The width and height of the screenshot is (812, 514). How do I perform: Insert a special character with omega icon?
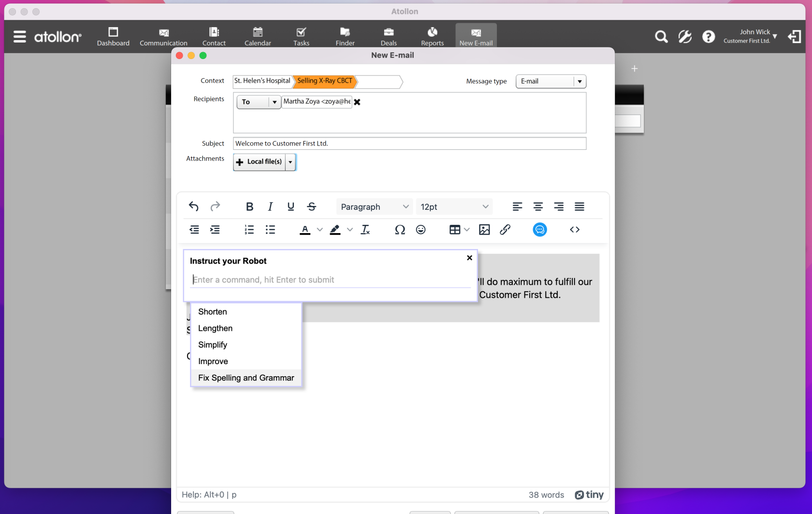coord(400,230)
